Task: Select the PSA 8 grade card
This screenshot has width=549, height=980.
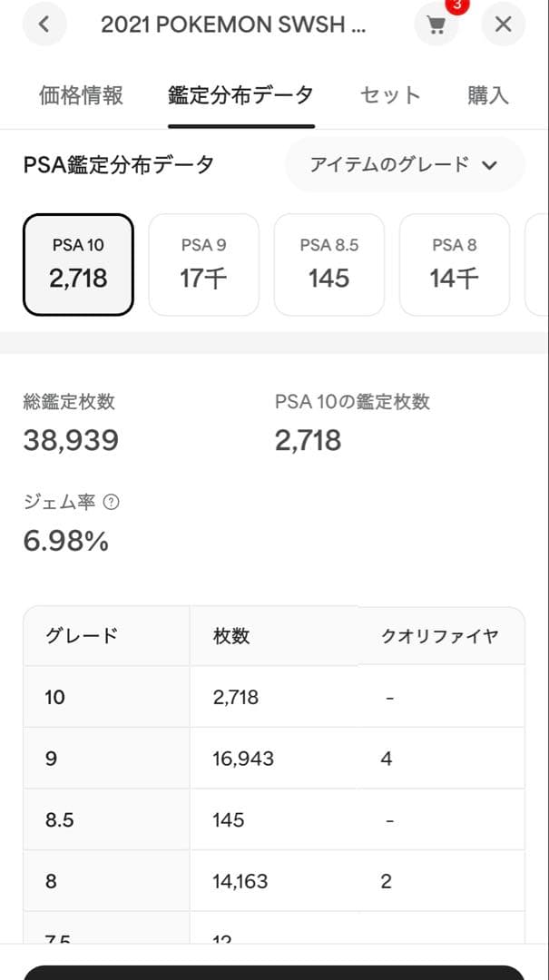Action: (x=454, y=264)
